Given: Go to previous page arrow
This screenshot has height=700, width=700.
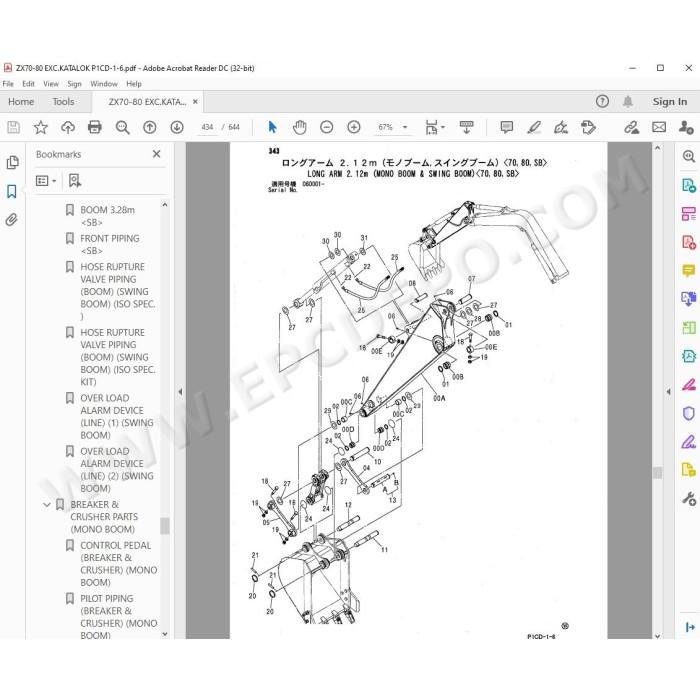Looking at the screenshot, I should tap(150, 127).
